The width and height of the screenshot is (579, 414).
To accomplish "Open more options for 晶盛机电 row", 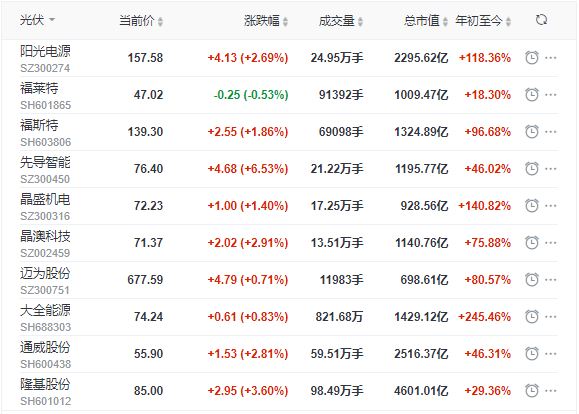I will coord(551,206).
